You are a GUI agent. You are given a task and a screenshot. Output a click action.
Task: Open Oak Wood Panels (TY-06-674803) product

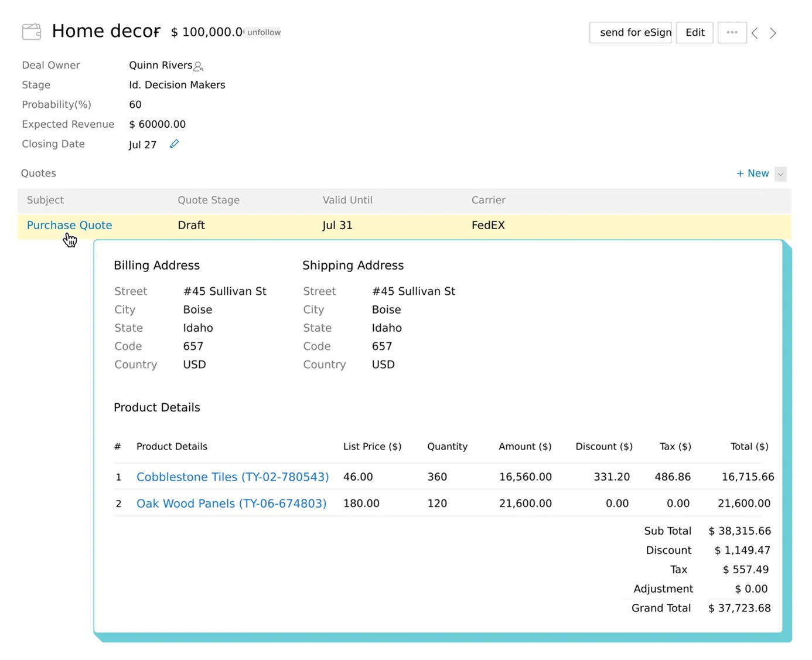[x=231, y=503]
